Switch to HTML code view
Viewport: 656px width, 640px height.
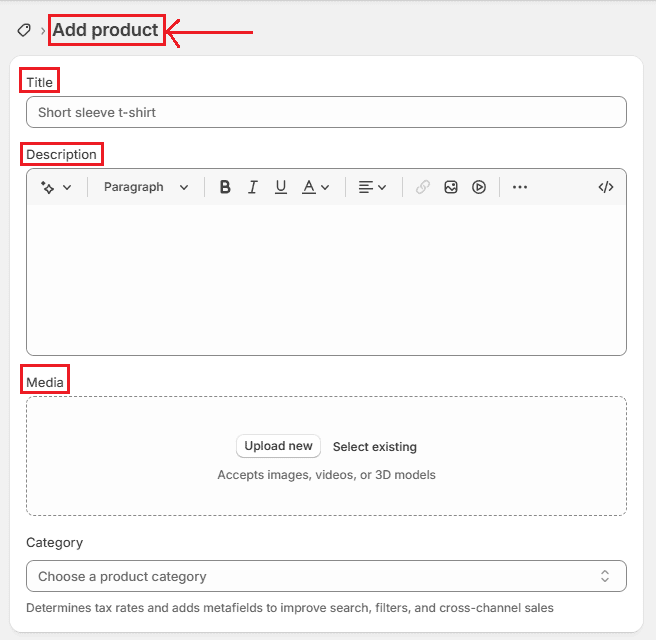pyautogui.click(x=605, y=187)
